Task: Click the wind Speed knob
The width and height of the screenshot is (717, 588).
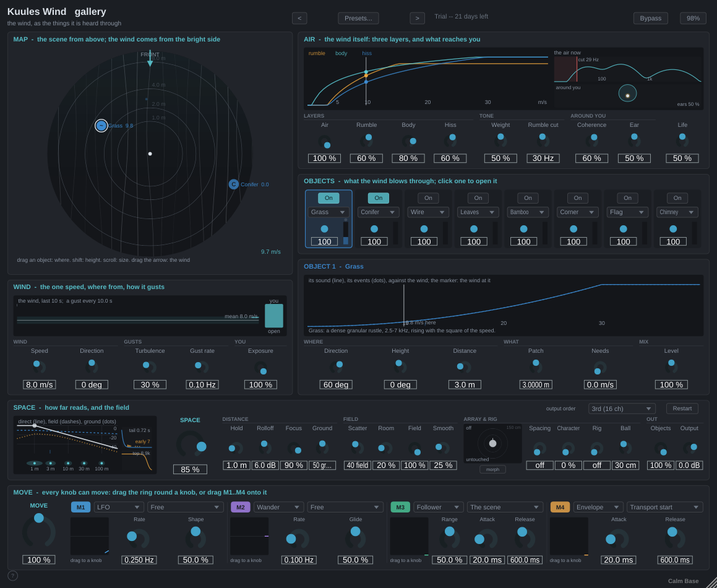Action: click(x=39, y=366)
